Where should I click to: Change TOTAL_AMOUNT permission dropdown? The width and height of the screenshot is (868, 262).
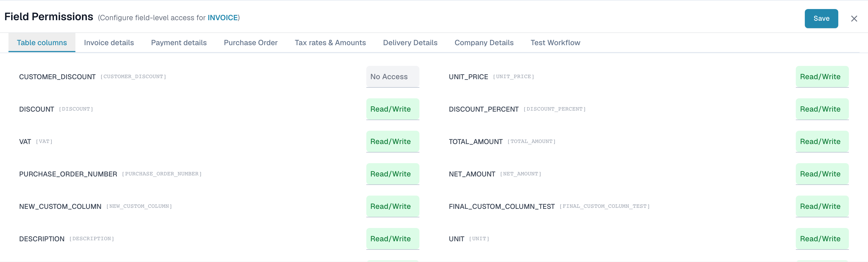(x=822, y=141)
